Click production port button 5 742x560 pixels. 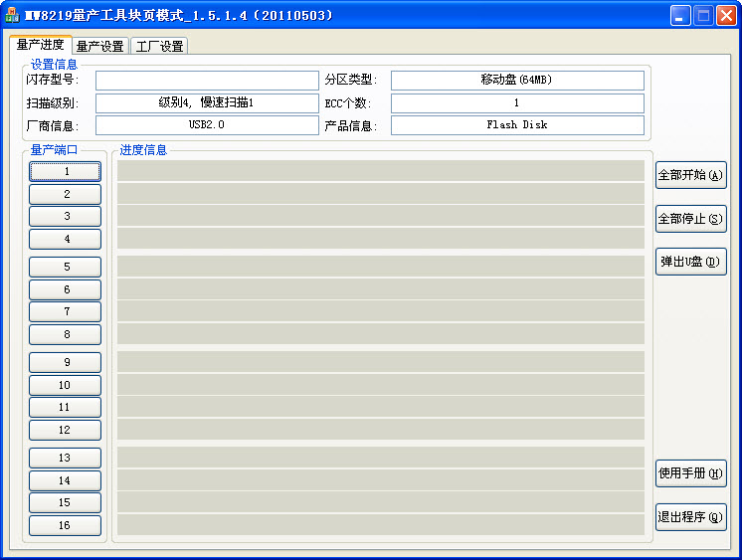coord(66,267)
